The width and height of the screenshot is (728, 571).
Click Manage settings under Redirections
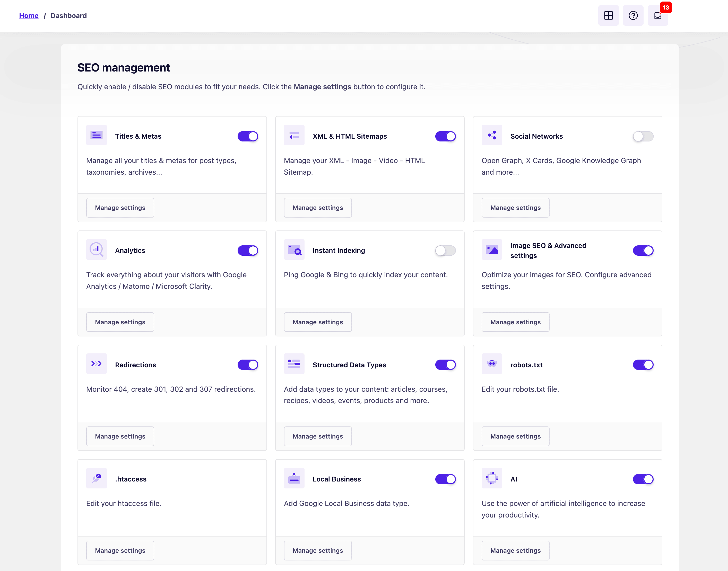coord(120,436)
